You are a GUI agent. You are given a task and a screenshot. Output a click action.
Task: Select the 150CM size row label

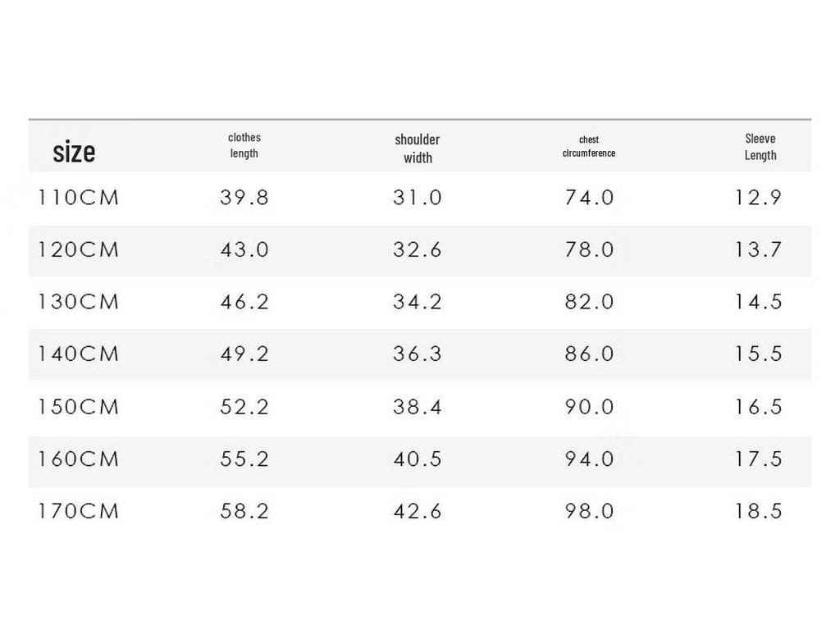click(78, 407)
